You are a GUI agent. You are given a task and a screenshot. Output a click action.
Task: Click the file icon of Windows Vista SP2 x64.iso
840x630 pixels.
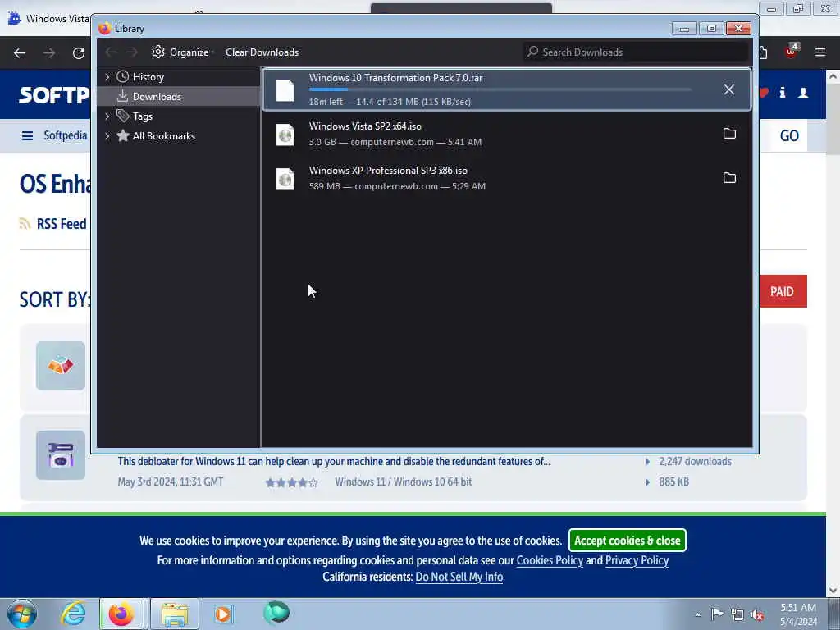click(285, 134)
